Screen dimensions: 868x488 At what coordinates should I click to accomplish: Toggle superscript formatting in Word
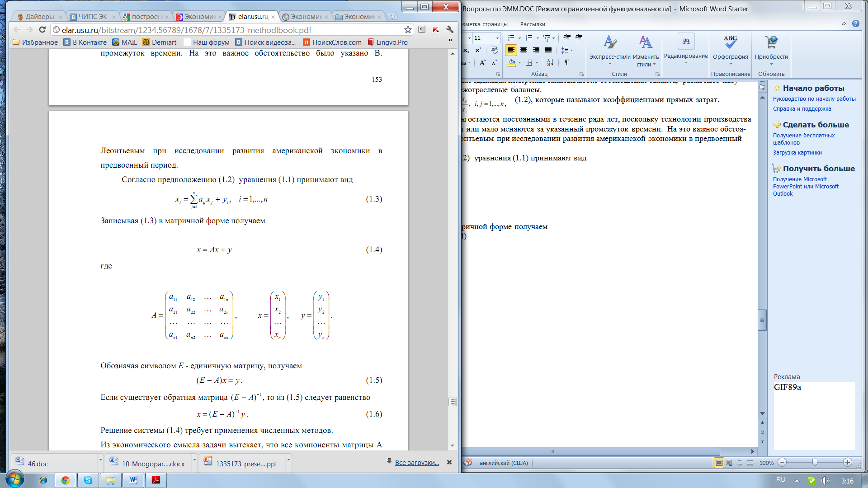pyautogui.click(x=478, y=50)
